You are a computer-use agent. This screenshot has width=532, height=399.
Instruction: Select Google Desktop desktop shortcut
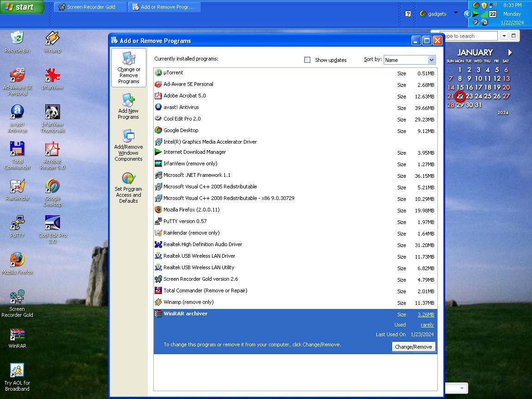52,193
